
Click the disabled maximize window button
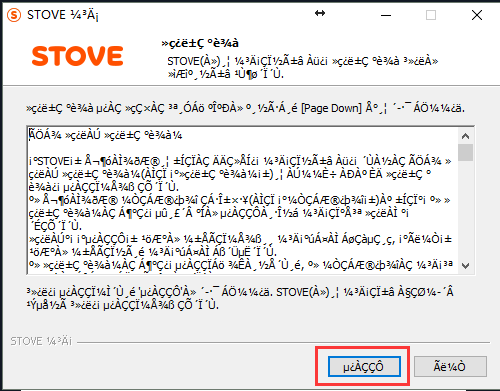[431, 15]
